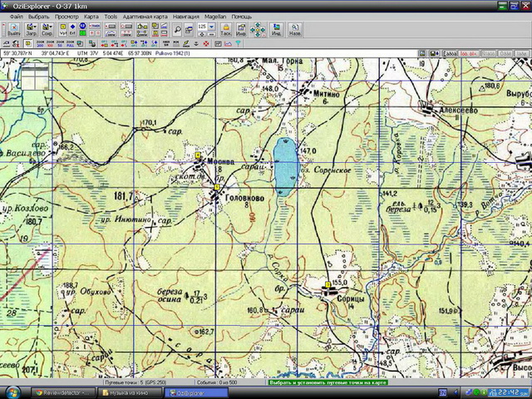Open the Адаптивная карта menu
Image resolution: width=532 pixels, height=399 pixels.
(146, 17)
